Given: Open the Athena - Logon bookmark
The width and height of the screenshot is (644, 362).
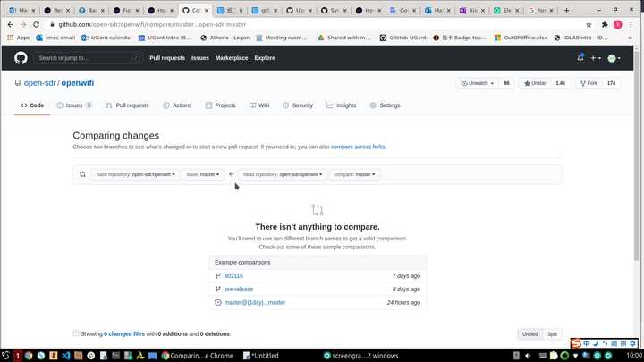Looking at the screenshot, I should [225, 38].
